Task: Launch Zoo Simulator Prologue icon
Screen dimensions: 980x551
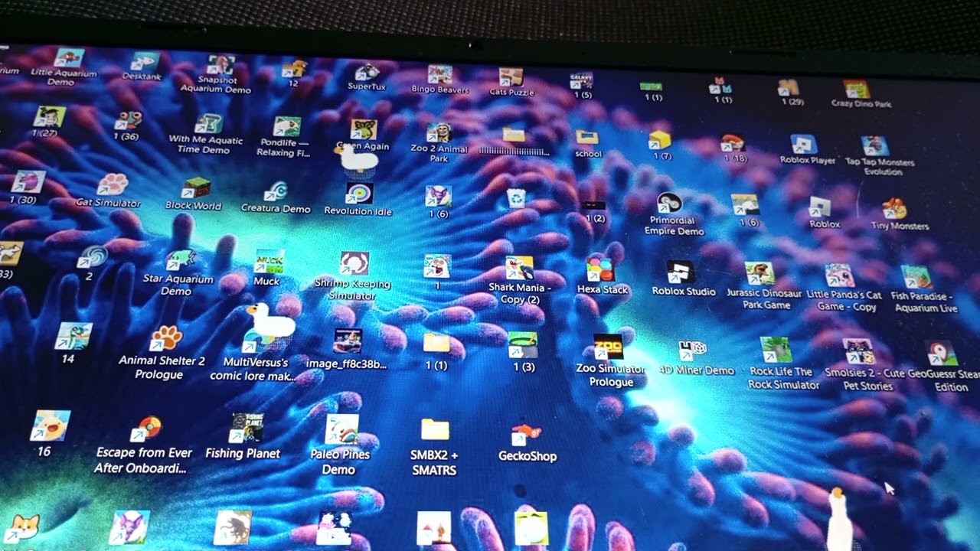Action: 609,347
